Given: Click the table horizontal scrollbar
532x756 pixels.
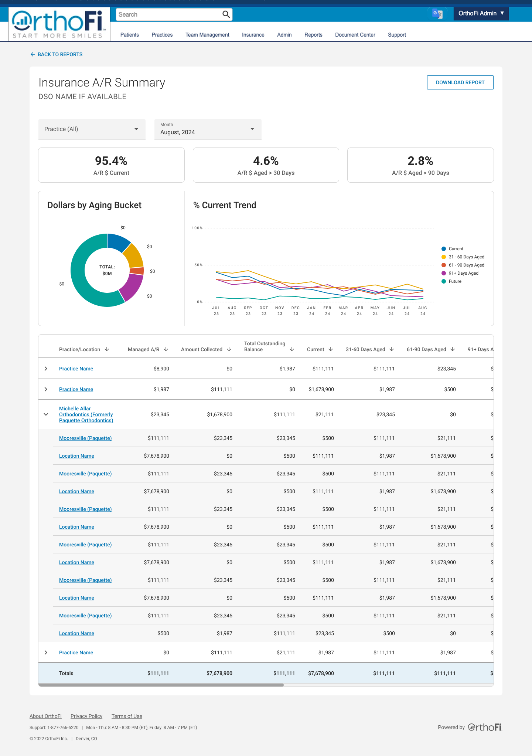Looking at the screenshot, I should coord(161,685).
